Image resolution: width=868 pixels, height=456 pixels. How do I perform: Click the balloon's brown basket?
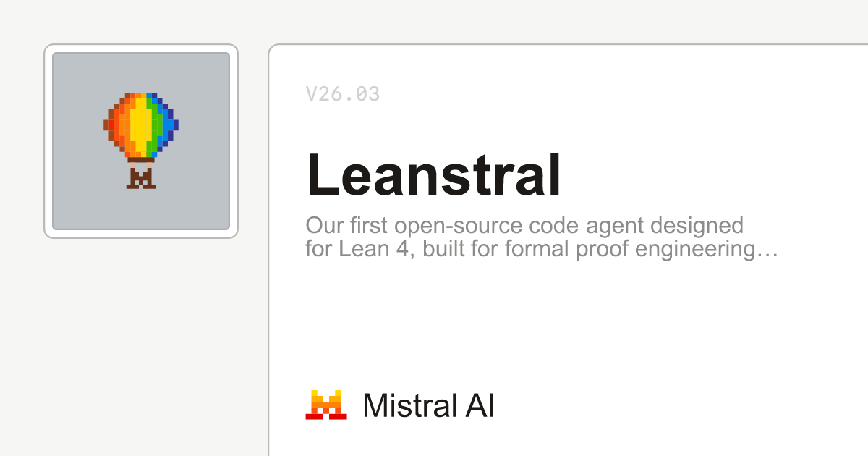[141, 177]
